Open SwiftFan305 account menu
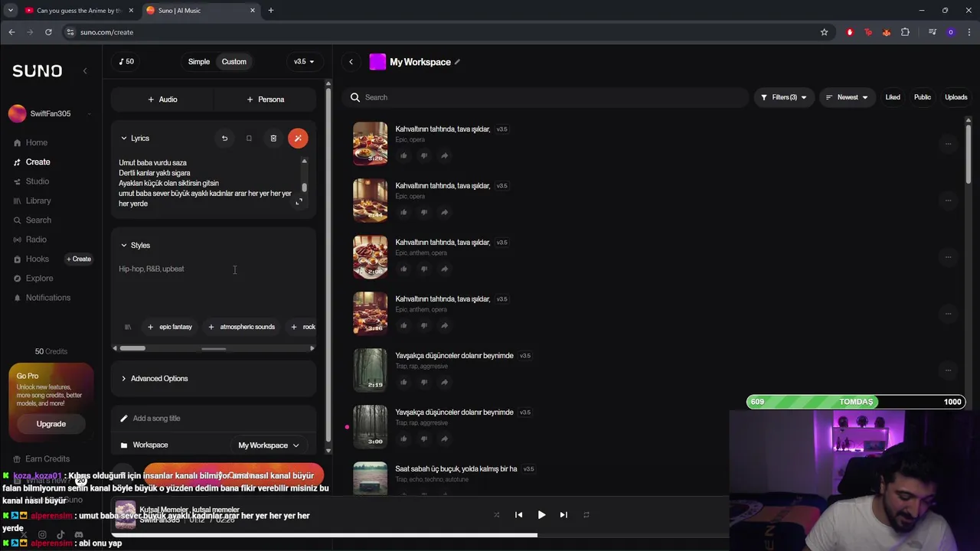 pyautogui.click(x=50, y=114)
